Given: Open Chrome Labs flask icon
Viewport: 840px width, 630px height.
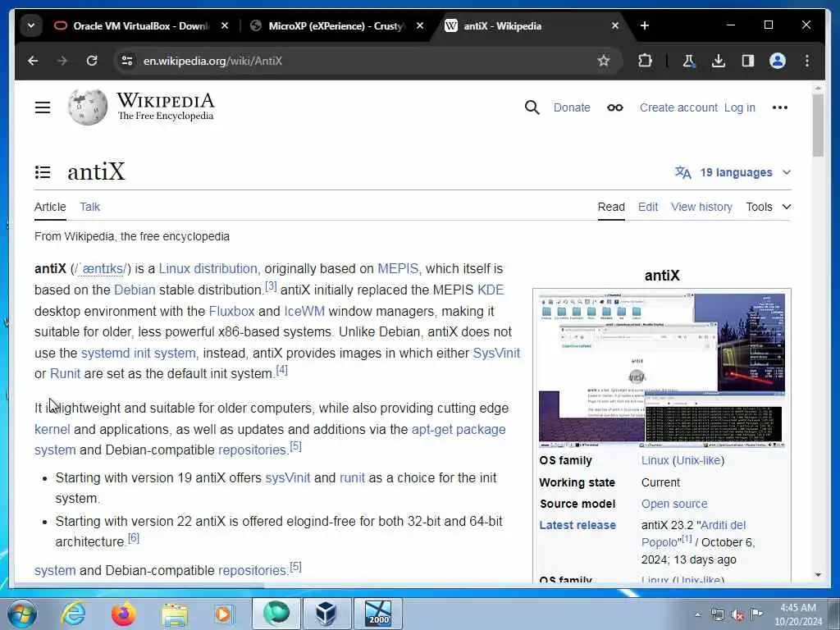Looking at the screenshot, I should (x=689, y=61).
